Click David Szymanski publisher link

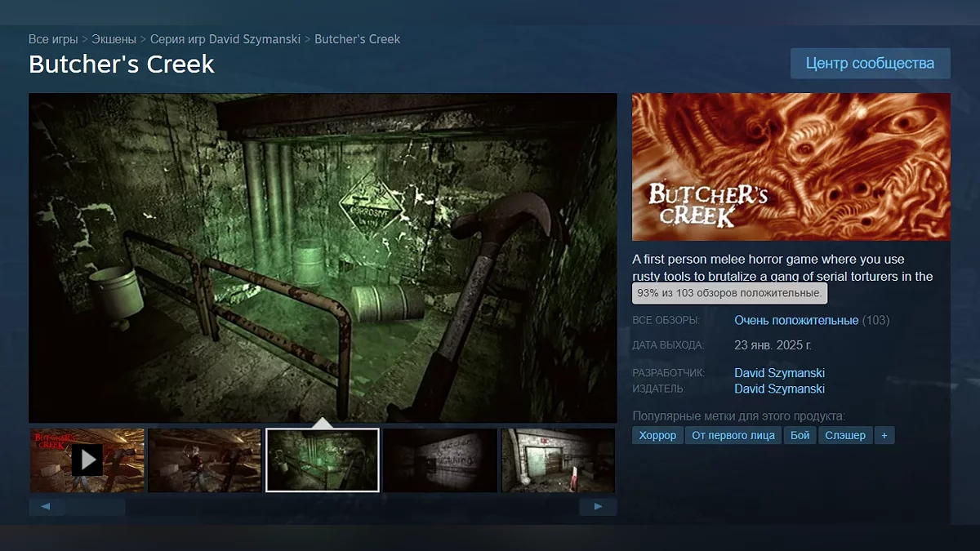click(779, 389)
